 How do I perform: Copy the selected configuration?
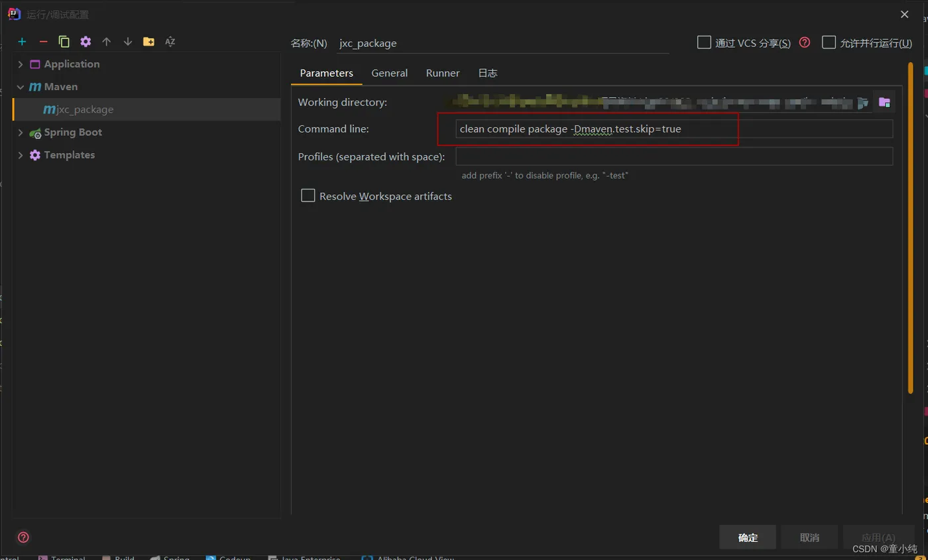pyautogui.click(x=64, y=42)
